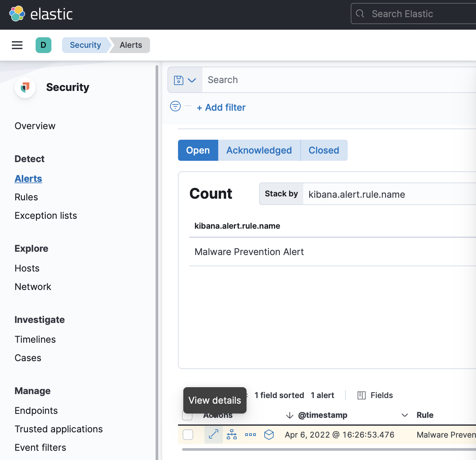Switch to the Acknowledged tab
Image resolution: width=476 pixels, height=460 pixels.
pyautogui.click(x=259, y=150)
